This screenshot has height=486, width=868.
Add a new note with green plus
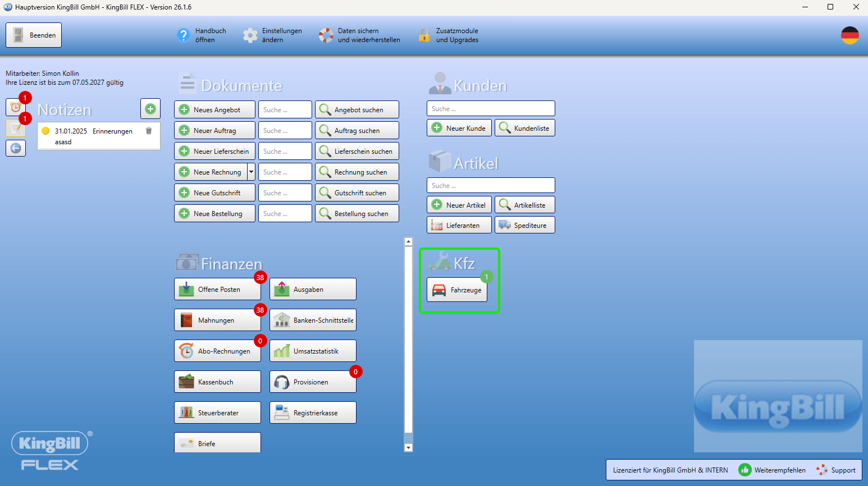[150, 108]
